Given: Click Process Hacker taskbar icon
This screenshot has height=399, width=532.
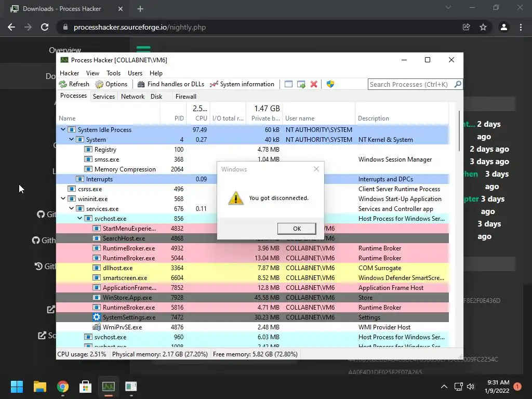Looking at the screenshot, I should (x=109, y=387).
